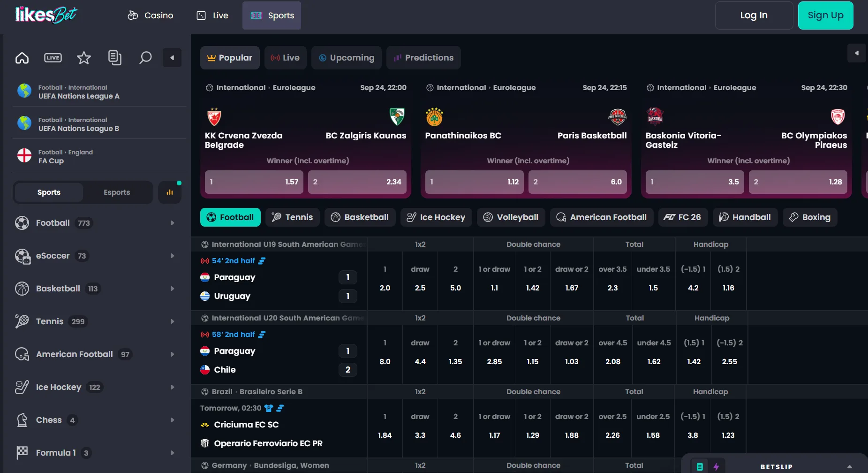The image size is (868, 473).
Task: Open Sports in top navigation
Action: point(272,15)
